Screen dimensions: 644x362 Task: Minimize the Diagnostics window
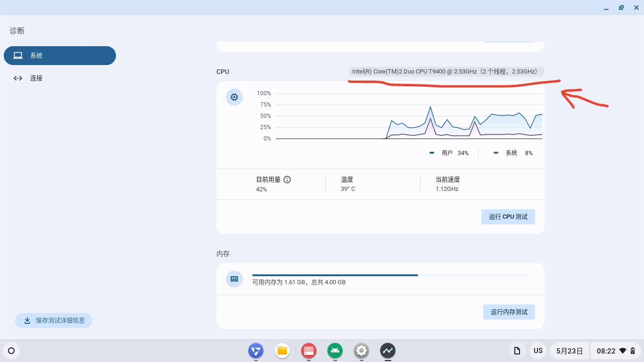click(x=607, y=8)
